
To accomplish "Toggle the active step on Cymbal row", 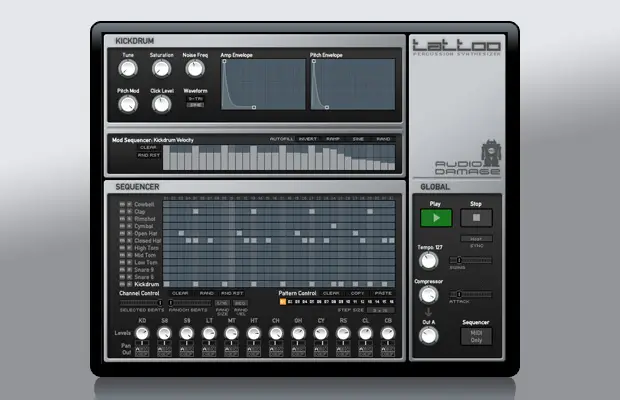I will point(334,226).
